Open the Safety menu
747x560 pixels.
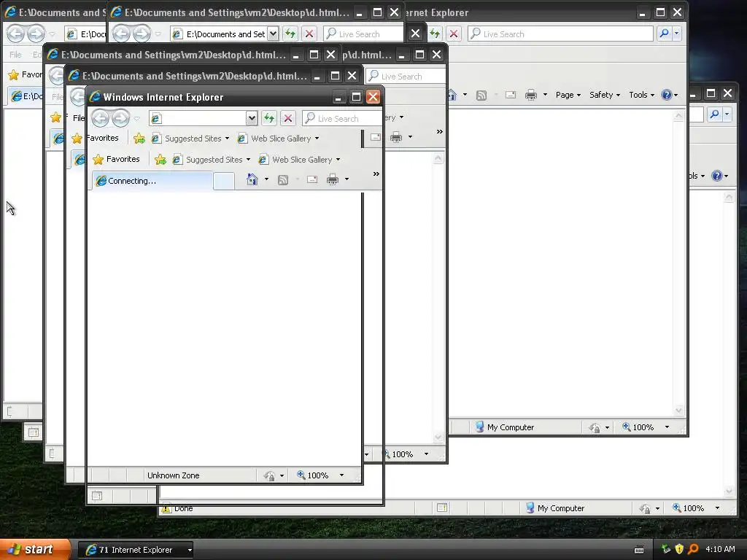point(605,95)
